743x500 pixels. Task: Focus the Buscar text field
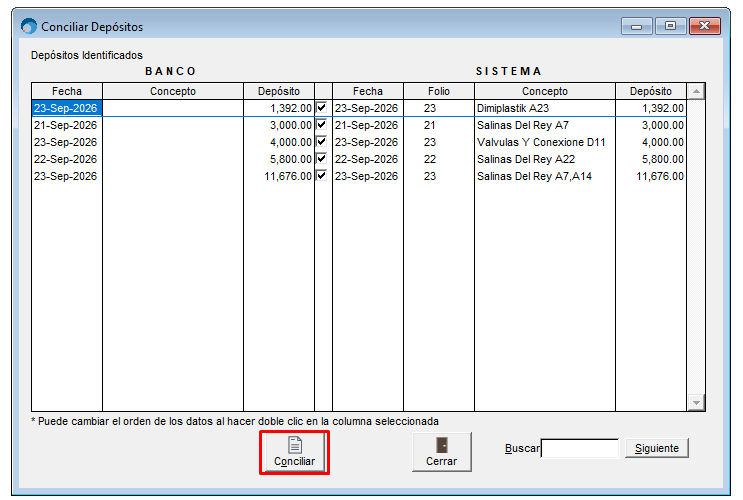click(580, 448)
